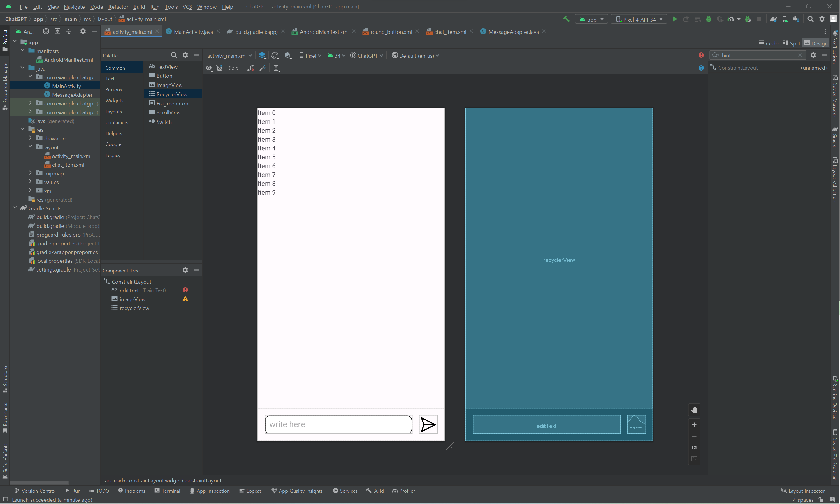The width and height of the screenshot is (840, 504).
Task: Select the pan hand tool
Action: click(x=694, y=410)
